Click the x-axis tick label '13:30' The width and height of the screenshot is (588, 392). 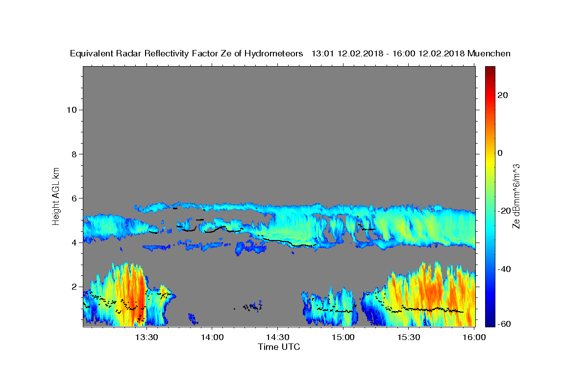[x=146, y=337]
